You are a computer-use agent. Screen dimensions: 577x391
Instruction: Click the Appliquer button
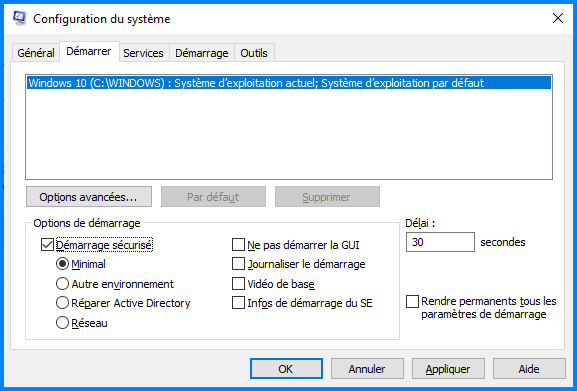[x=448, y=369]
